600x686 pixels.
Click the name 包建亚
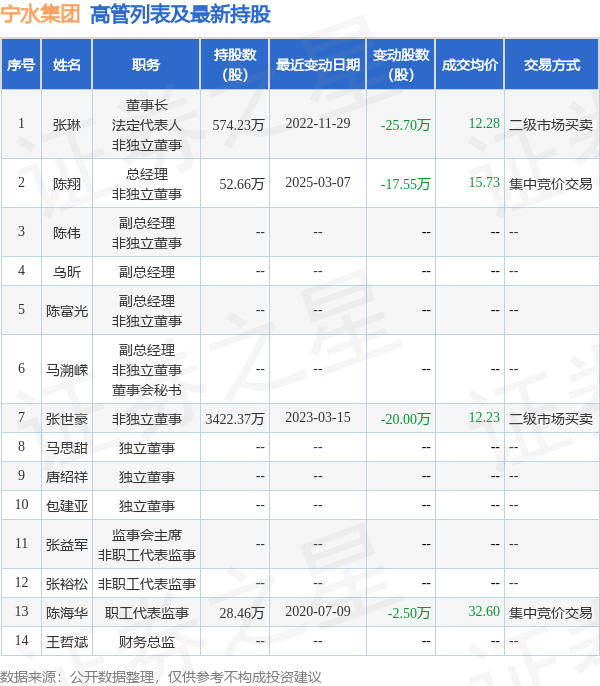67,506
